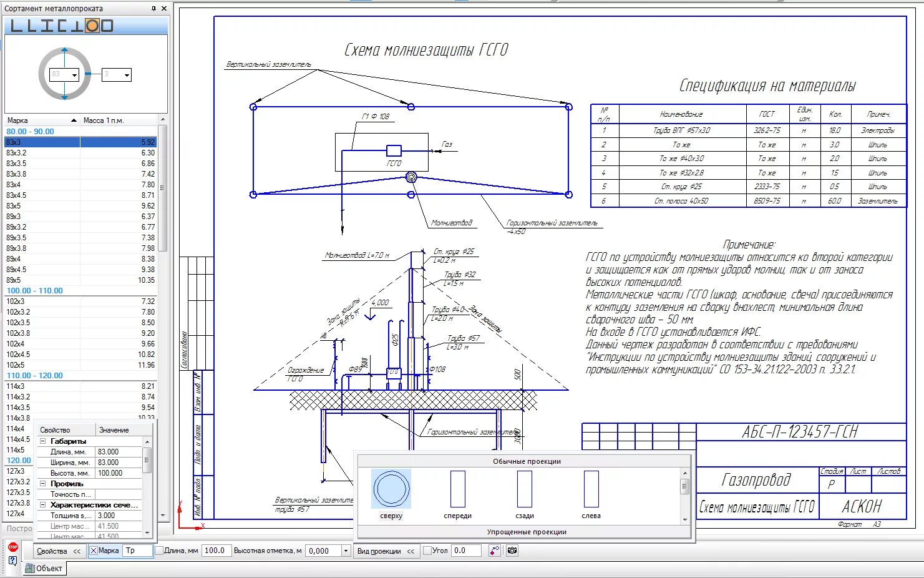Open the help question-mark icon

(x=12, y=561)
